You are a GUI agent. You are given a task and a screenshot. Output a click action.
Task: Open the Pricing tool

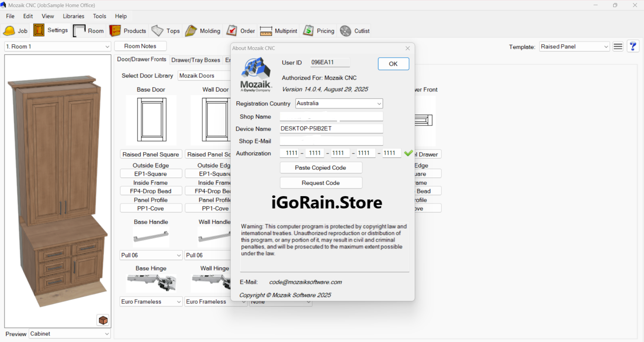[318, 31]
